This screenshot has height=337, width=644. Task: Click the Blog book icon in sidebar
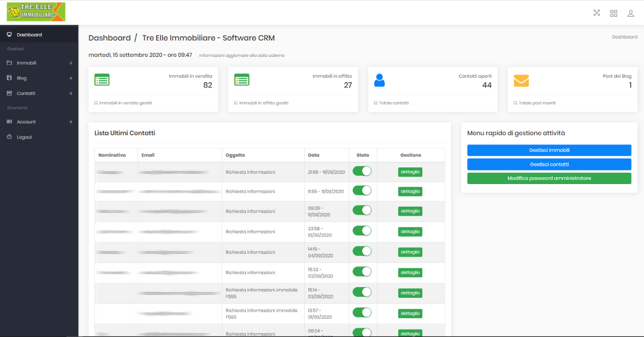9,78
